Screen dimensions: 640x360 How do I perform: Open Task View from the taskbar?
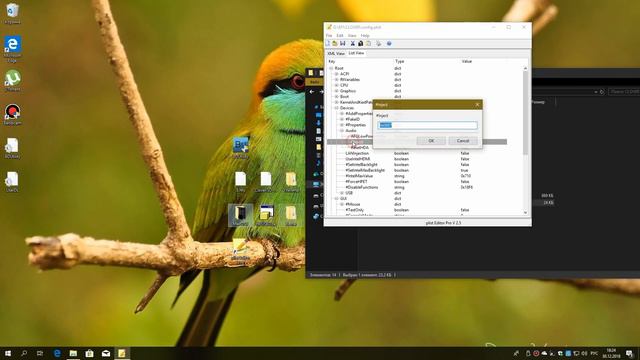click(40, 353)
